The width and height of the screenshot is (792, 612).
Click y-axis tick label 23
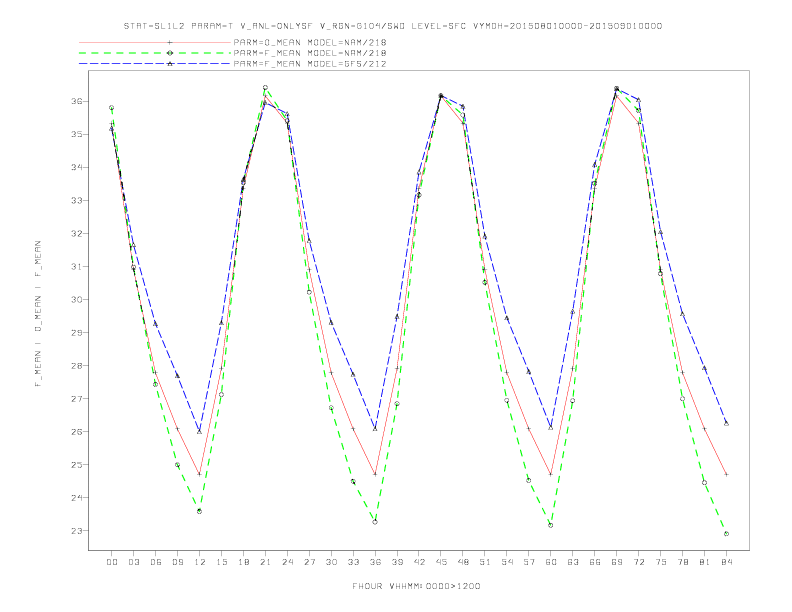pos(77,531)
